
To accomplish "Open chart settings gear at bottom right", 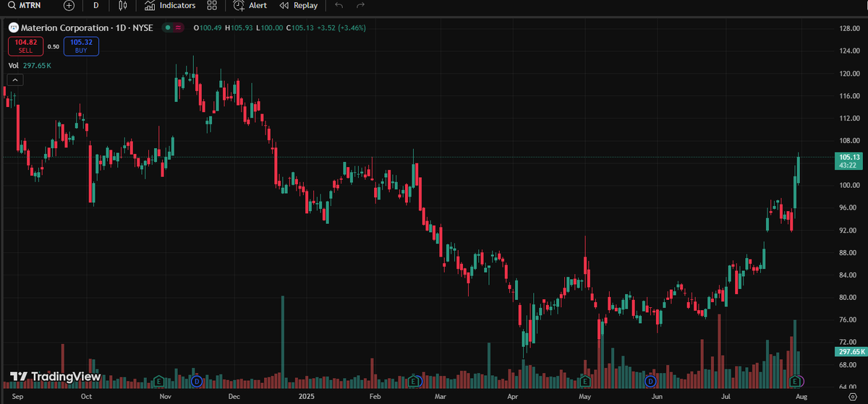I will (x=852, y=397).
